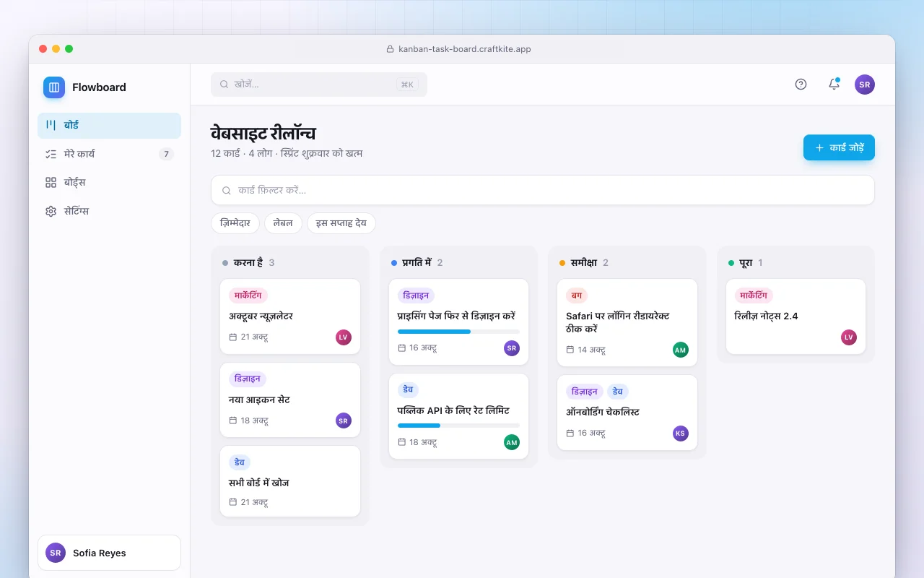Open Sofia Reyes account menu in sidebar
This screenshot has height=578, width=924.
coord(109,553)
